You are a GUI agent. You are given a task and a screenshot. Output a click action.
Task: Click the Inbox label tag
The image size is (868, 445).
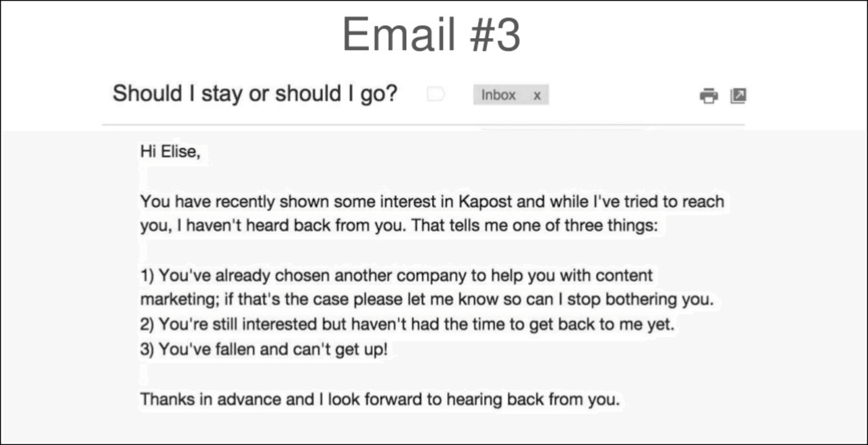tap(498, 96)
